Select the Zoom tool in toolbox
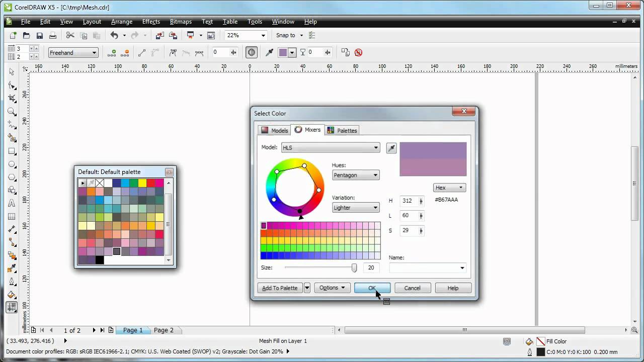Screen dimensions: 644x362 click(12, 111)
